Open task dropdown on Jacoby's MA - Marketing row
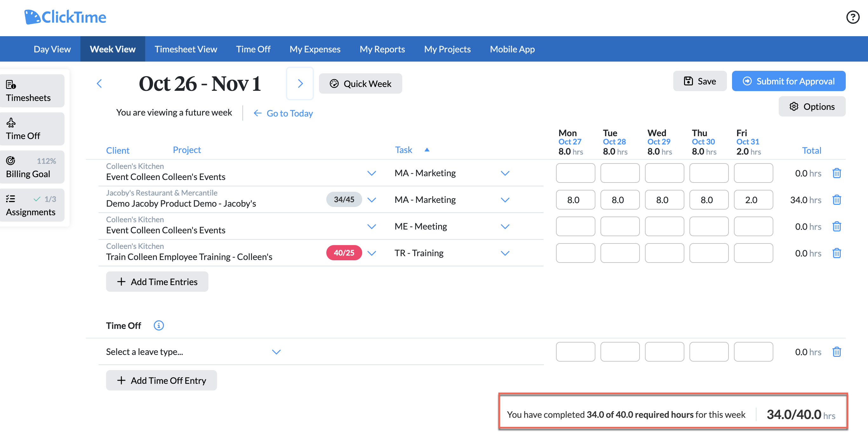This screenshot has height=440, width=868. coord(505,200)
